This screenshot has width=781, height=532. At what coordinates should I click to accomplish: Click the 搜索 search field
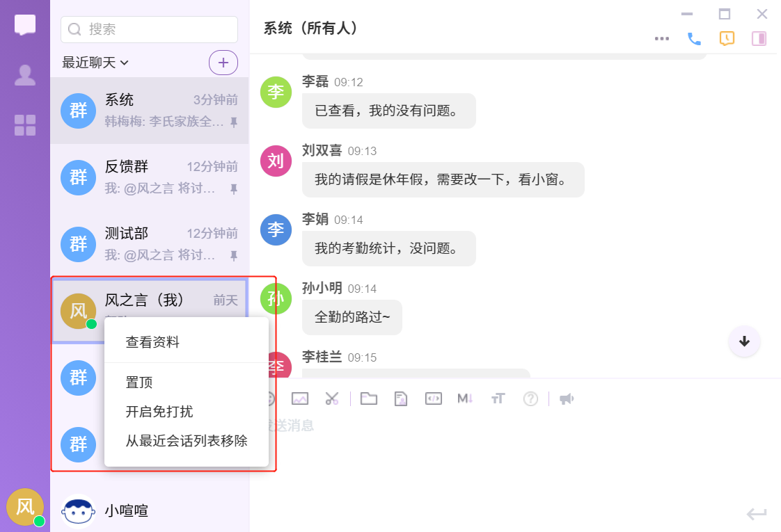click(150, 29)
